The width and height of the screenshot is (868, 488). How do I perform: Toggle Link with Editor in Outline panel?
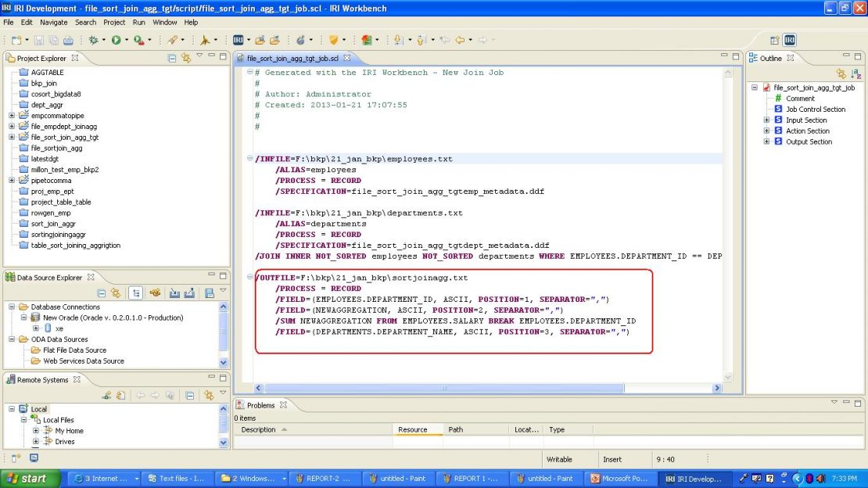click(x=841, y=74)
